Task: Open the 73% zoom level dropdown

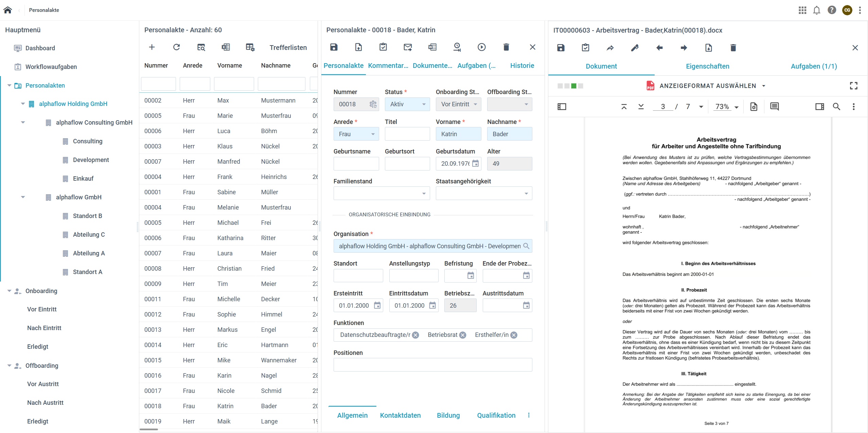Action: click(x=736, y=107)
